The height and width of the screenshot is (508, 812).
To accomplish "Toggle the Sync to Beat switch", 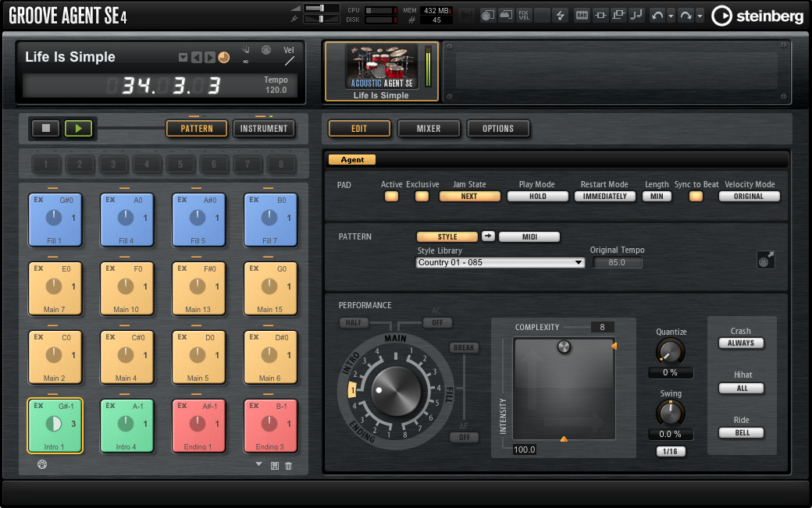I will point(696,197).
